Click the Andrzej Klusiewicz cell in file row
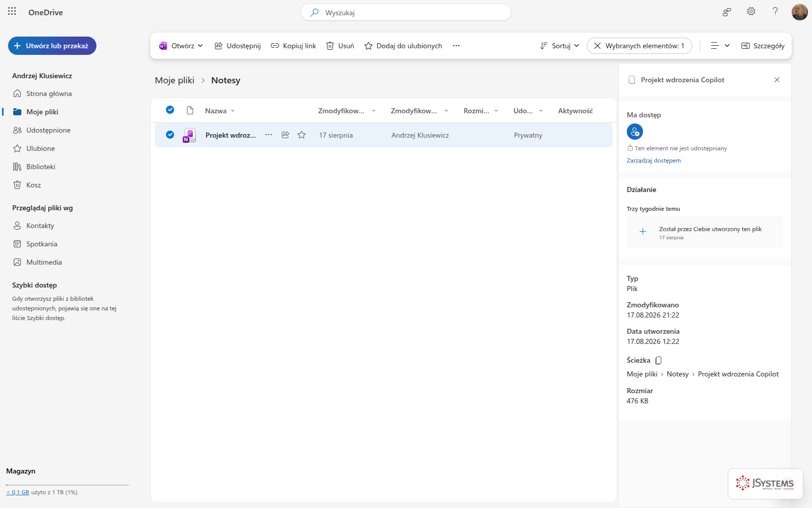Viewport: 812px width, 508px height. point(420,135)
